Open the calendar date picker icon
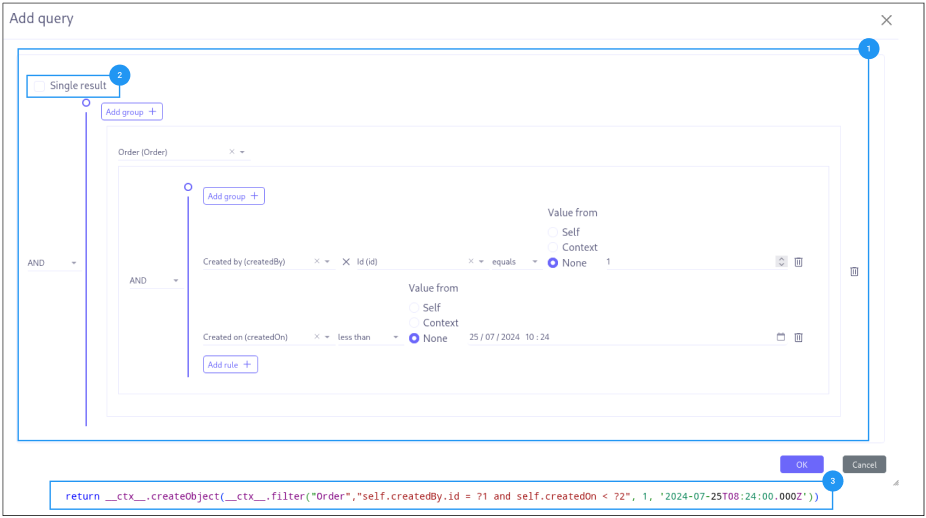 tap(781, 337)
